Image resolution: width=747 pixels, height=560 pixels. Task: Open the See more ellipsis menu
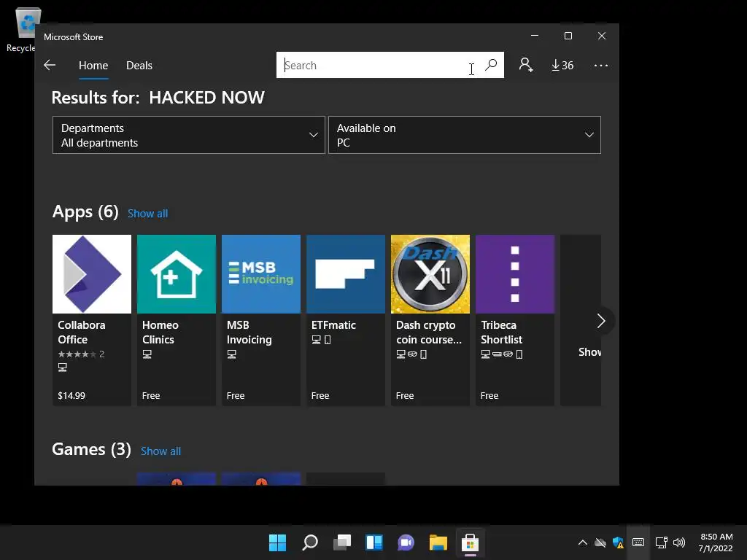[601, 65]
